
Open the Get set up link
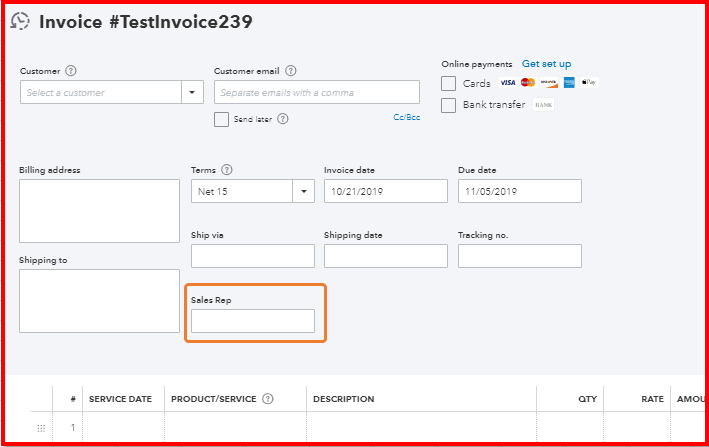pos(546,64)
